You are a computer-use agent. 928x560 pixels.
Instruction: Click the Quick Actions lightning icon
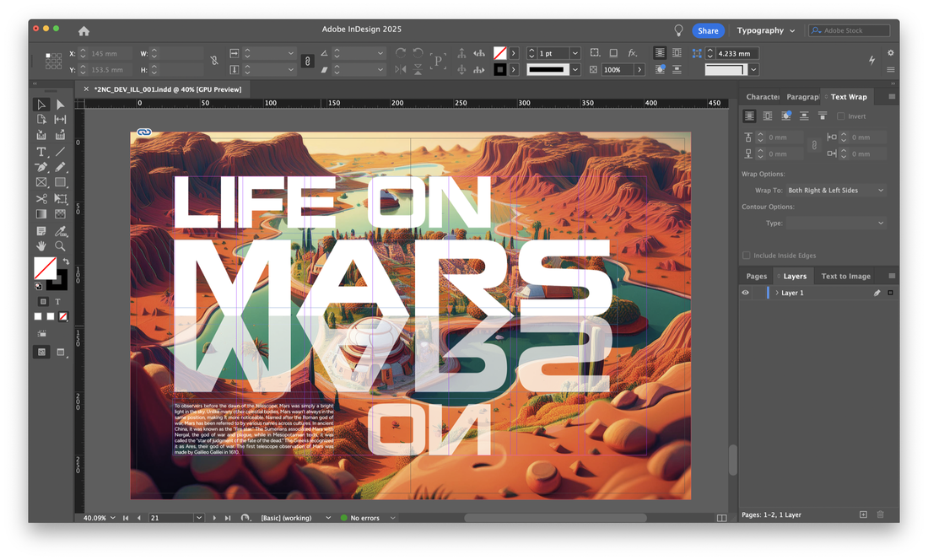pos(871,61)
